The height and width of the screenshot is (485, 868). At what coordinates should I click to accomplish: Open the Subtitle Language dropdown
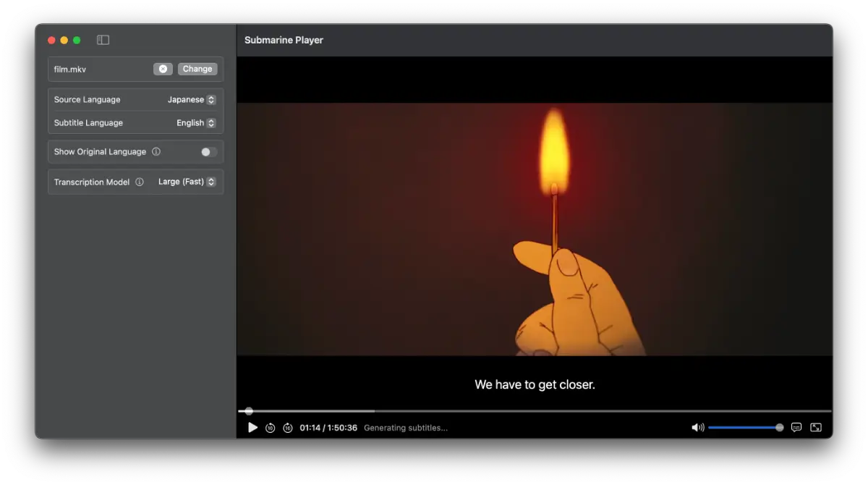[196, 123]
